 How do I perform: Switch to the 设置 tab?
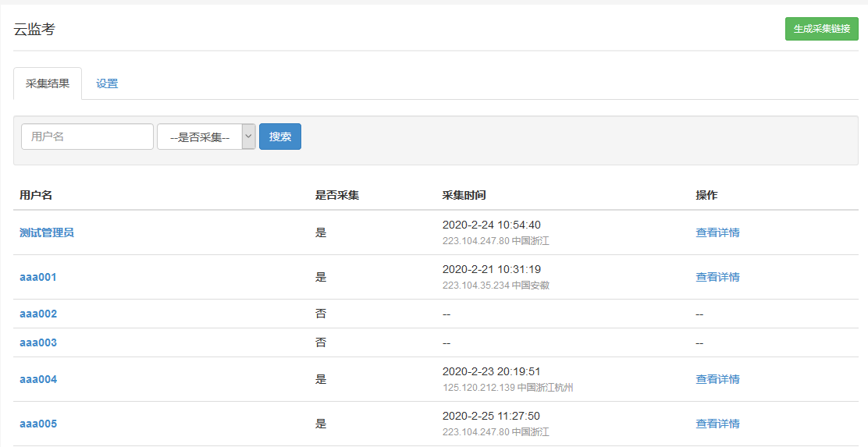point(107,83)
